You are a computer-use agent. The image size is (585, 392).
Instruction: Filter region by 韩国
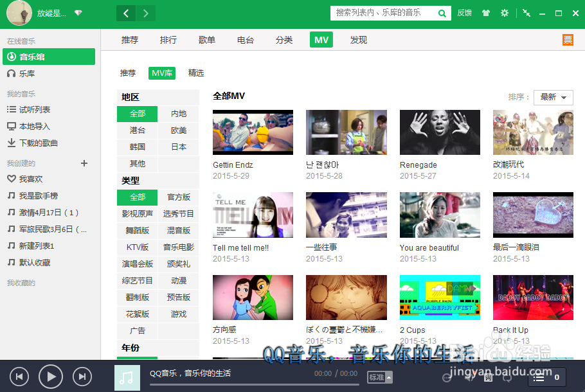coord(138,147)
